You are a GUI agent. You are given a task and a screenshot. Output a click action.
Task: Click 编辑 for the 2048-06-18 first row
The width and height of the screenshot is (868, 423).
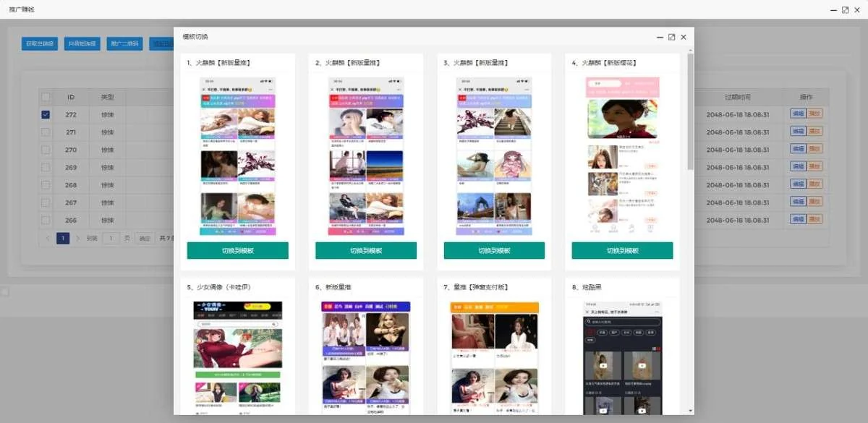[x=798, y=114]
